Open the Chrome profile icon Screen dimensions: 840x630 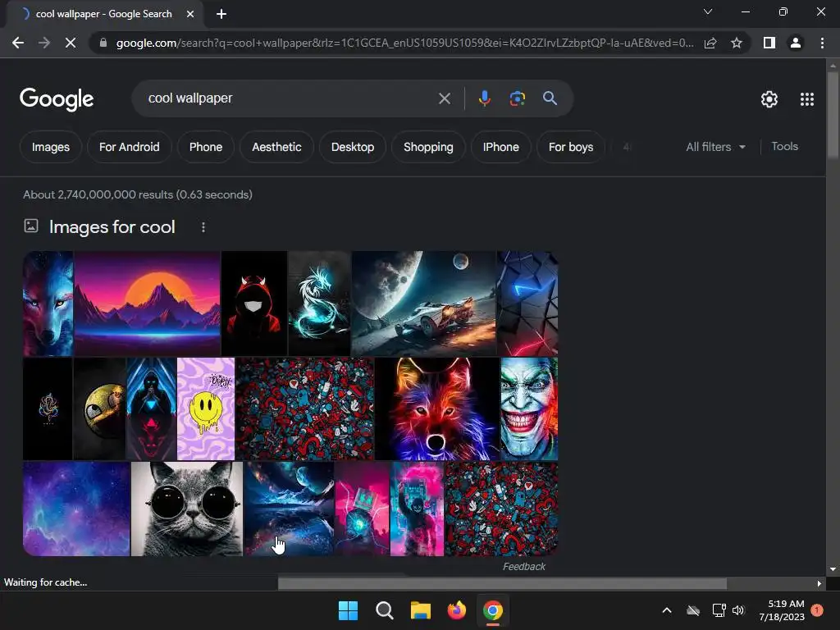point(796,43)
